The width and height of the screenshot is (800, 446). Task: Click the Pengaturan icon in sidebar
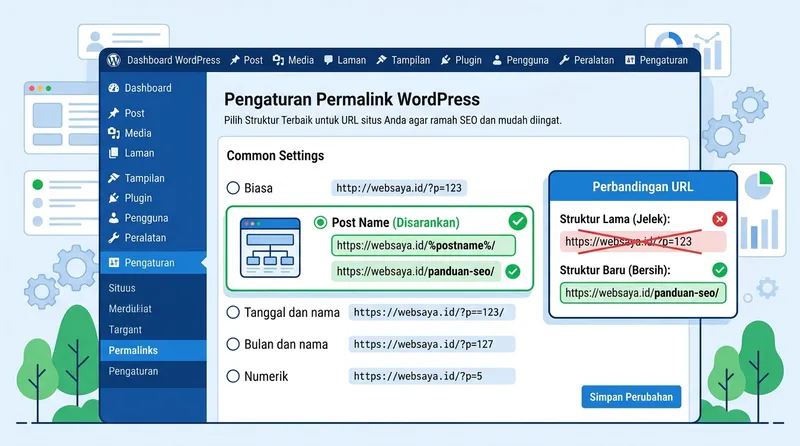114,263
